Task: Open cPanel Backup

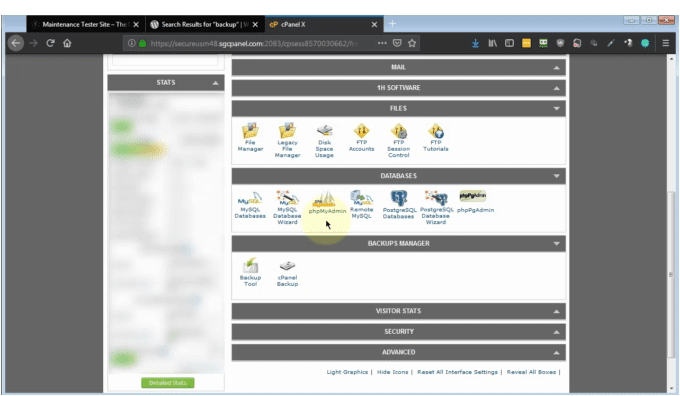Action: [x=287, y=273]
